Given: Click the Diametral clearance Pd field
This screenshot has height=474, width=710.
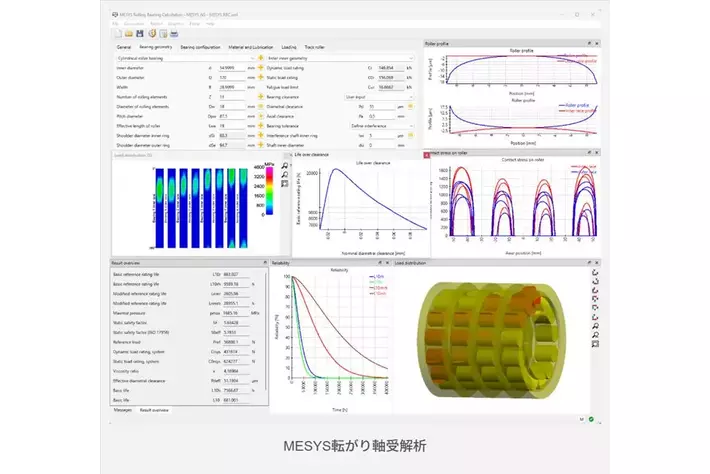Looking at the screenshot, I should (x=382, y=107).
